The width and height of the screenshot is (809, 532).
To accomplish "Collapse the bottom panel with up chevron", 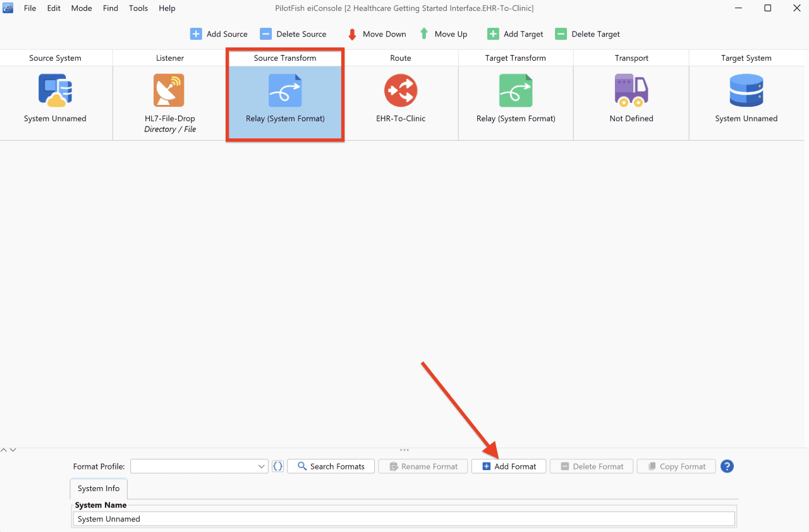I will pos(4,450).
